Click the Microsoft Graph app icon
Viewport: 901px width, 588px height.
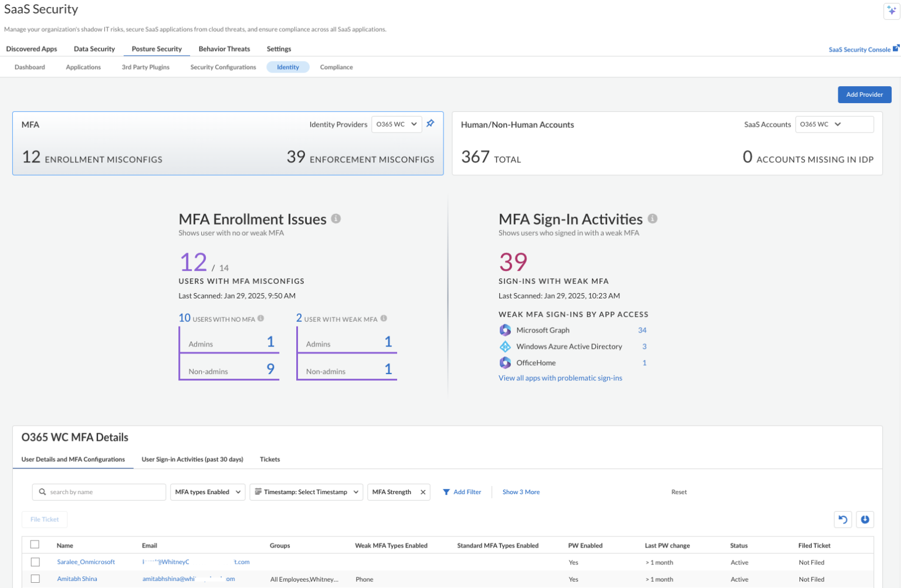(x=505, y=330)
